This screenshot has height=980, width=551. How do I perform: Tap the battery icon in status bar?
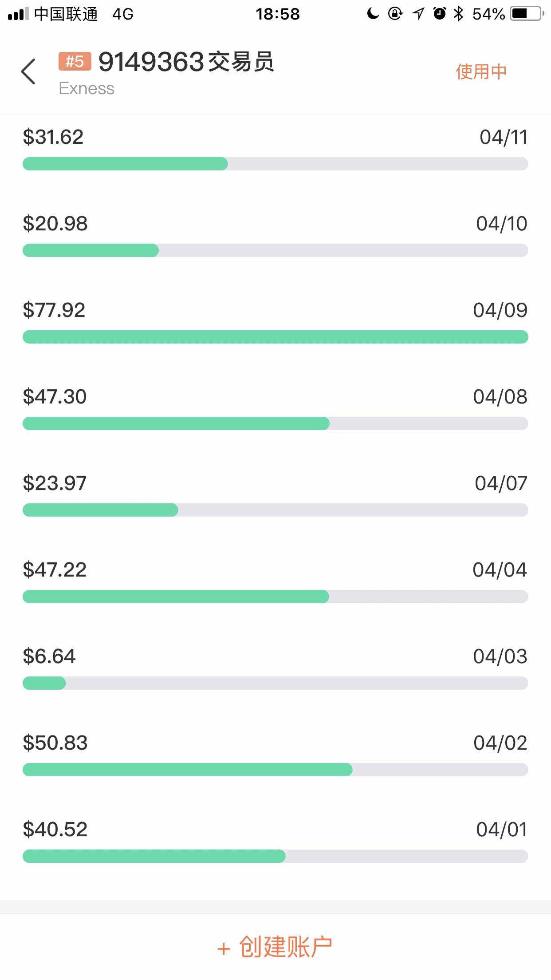(527, 14)
